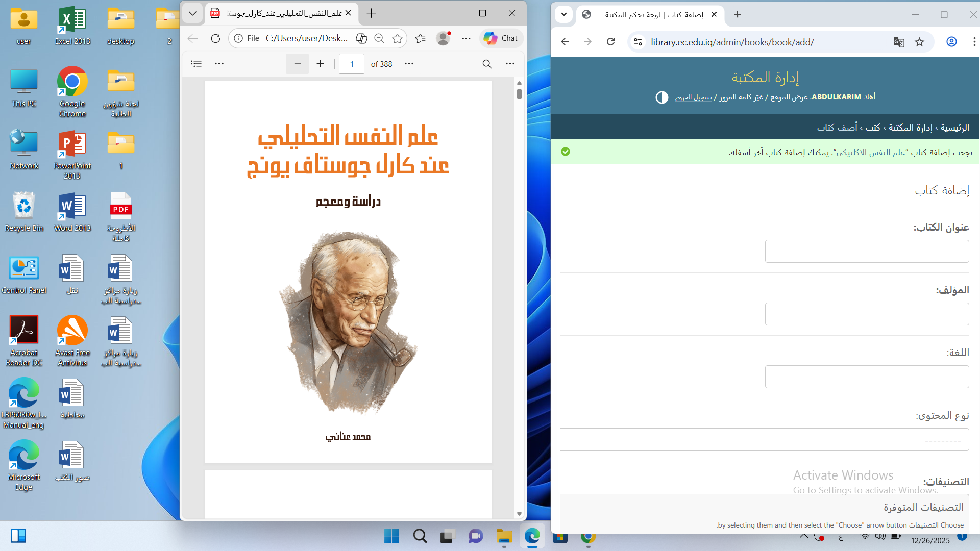Click Translate this page icon in Chrome

pos(899,42)
